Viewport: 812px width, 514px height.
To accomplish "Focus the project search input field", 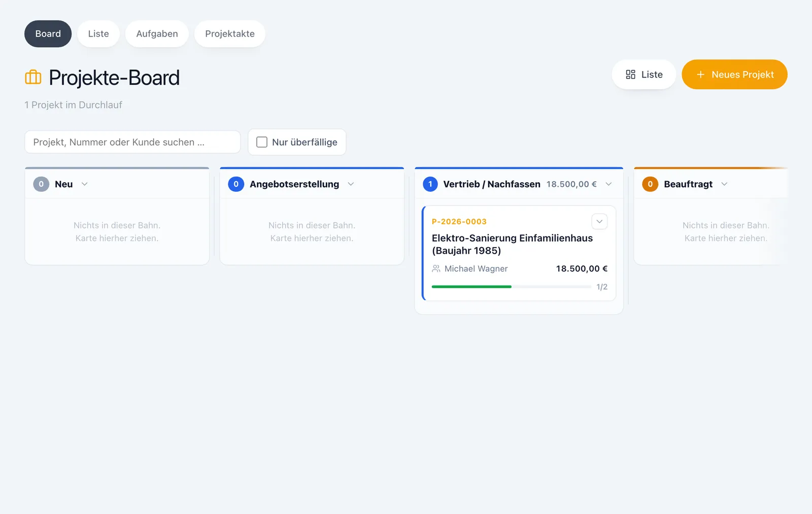I will tap(132, 142).
